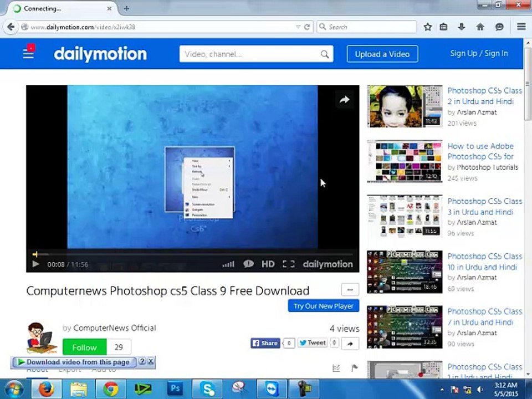Screen dimensions: 532x399
Task: Open the chat bubble icon in Firefox toolbar
Action: pyautogui.click(x=499, y=27)
